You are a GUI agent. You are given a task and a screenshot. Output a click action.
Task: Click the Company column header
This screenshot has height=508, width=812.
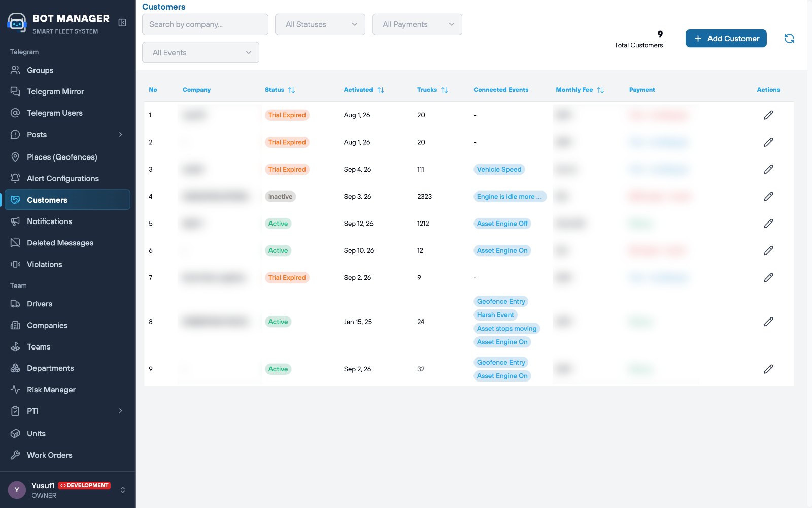(196, 90)
